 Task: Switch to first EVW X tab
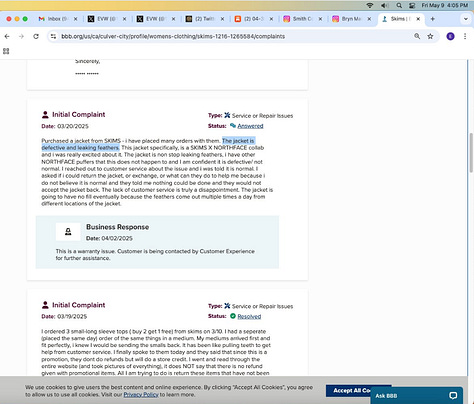click(107, 19)
